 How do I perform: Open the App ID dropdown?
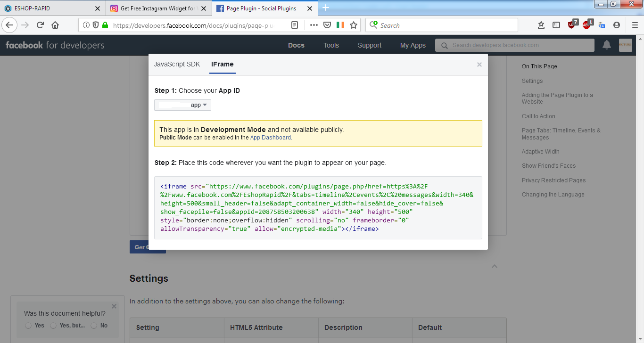click(x=182, y=105)
